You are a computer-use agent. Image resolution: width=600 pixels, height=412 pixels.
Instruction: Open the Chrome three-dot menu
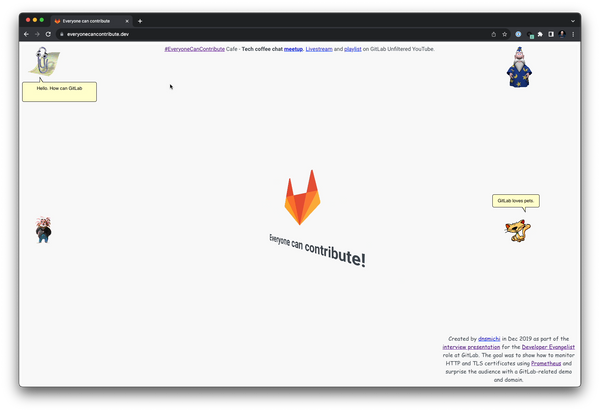click(574, 34)
